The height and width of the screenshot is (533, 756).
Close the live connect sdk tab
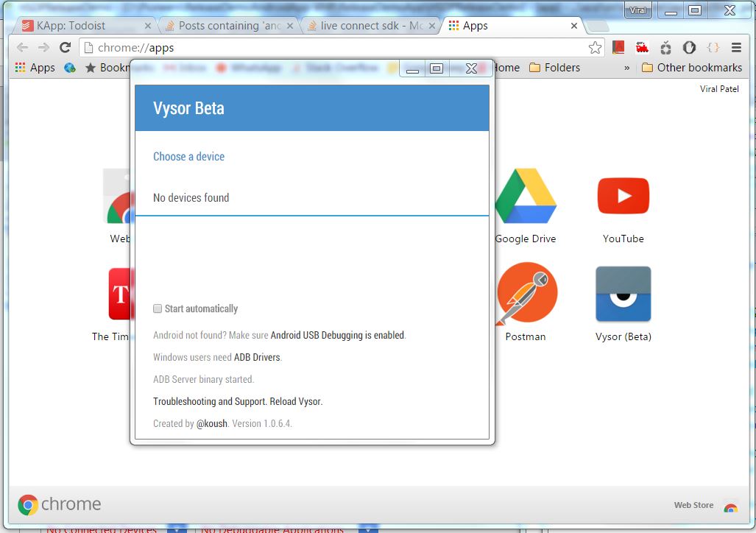(432, 26)
